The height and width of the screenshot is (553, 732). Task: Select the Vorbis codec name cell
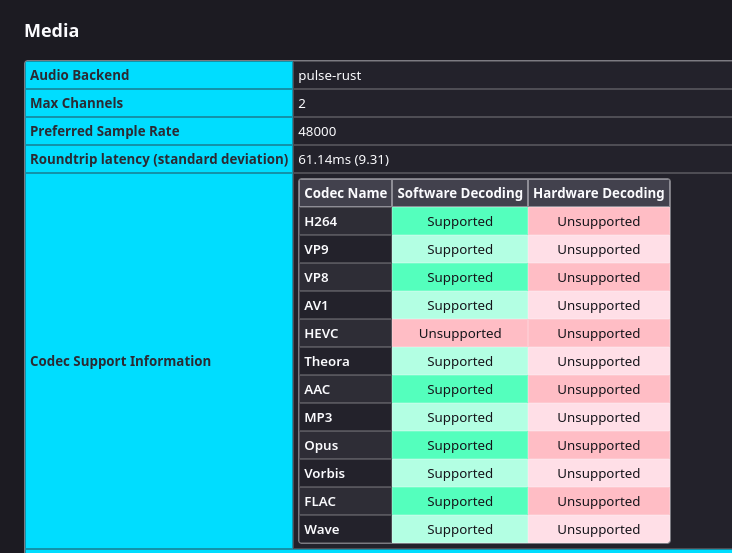(345, 473)
